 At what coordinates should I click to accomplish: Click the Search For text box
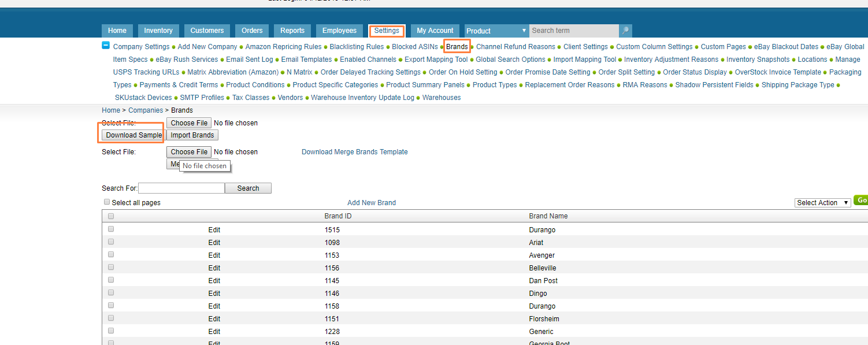(x=181, y=188)
